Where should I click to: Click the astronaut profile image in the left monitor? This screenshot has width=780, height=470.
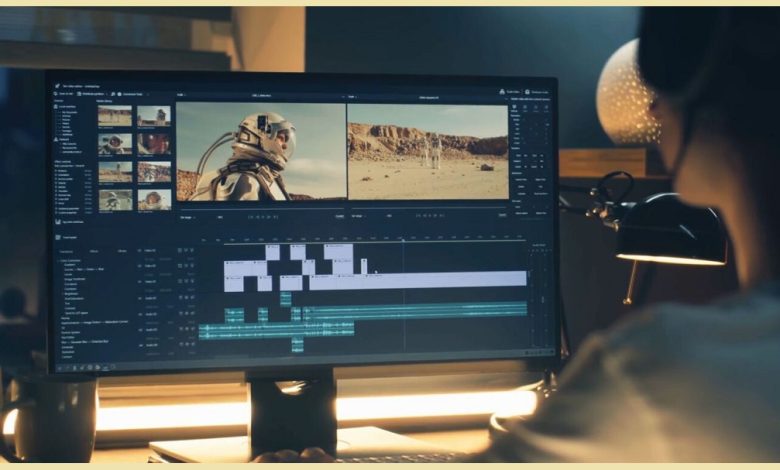click(x=261, y=151)
